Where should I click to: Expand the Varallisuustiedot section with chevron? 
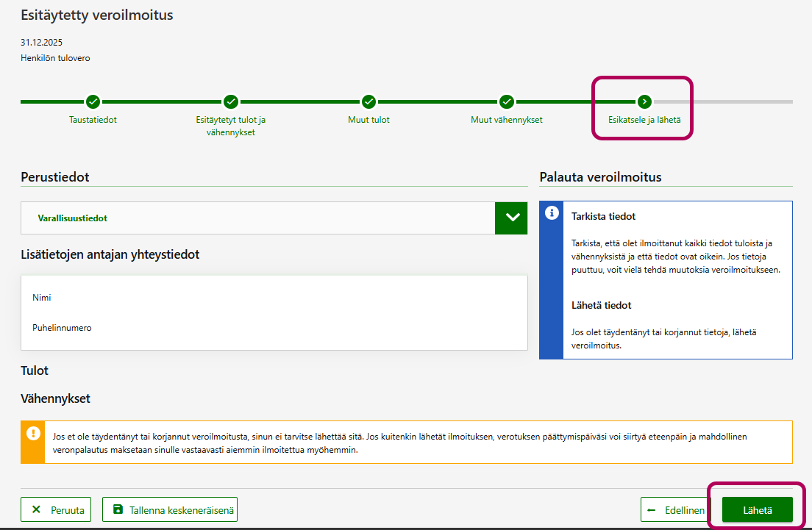[x=511, y=218]
